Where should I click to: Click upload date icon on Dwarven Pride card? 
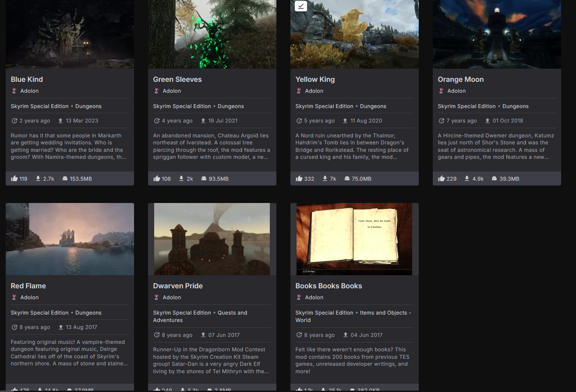(203, 335)
